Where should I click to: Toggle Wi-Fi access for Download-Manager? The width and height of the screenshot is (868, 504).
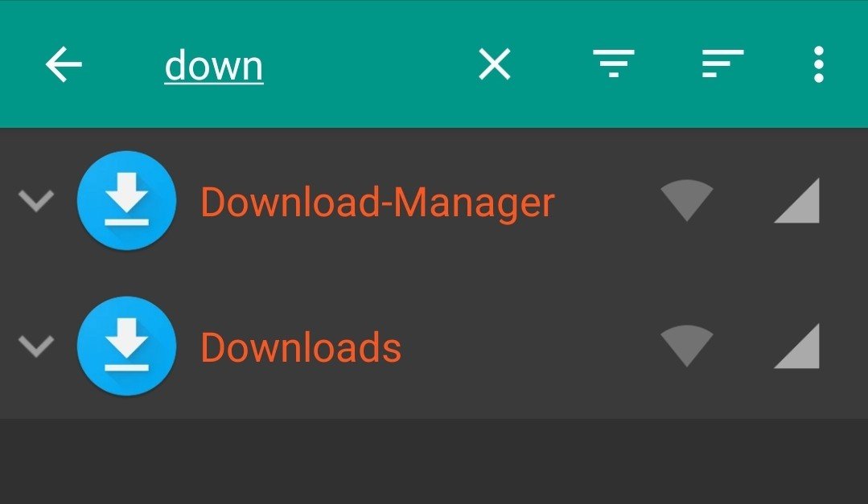686,200
